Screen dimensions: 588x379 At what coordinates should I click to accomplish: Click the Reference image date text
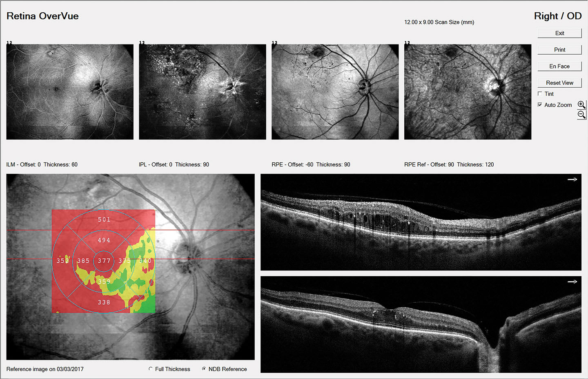[45, 369]
